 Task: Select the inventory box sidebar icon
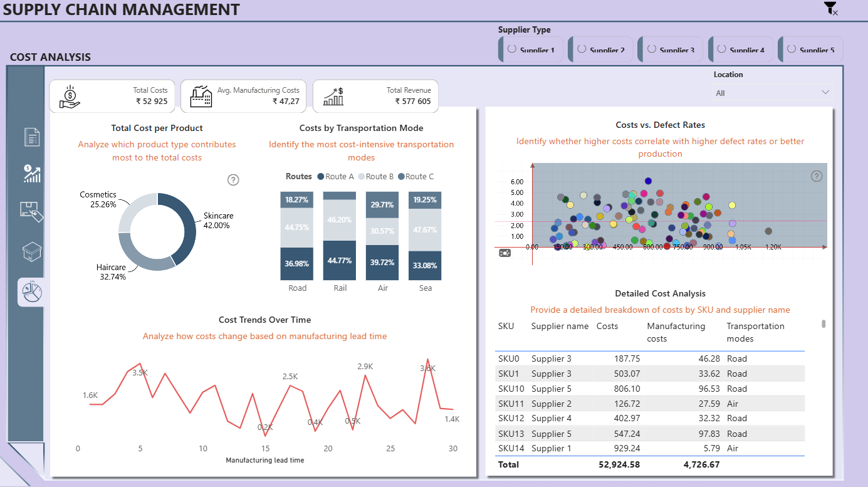(31, 253)
